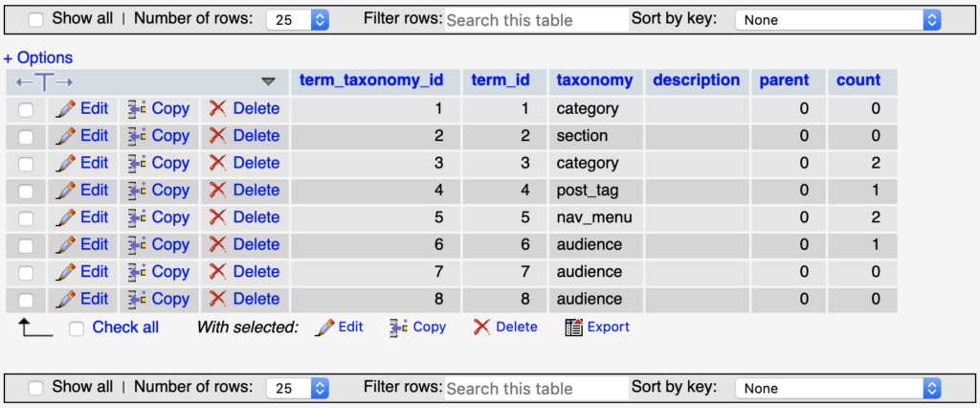
Task: Open the top Number of rows dropdown
Action: pos(298,20)
